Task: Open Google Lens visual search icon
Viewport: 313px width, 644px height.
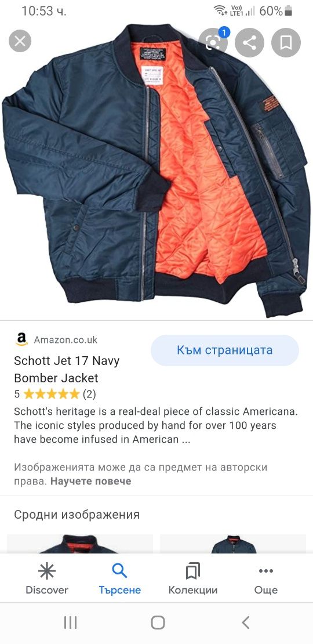Action: pos(213,42)
